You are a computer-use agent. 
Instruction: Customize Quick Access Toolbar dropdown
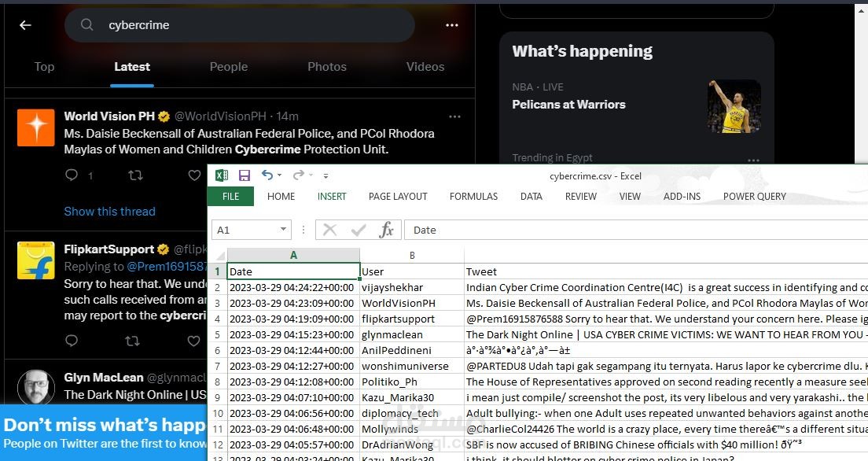tap(326, 176)
